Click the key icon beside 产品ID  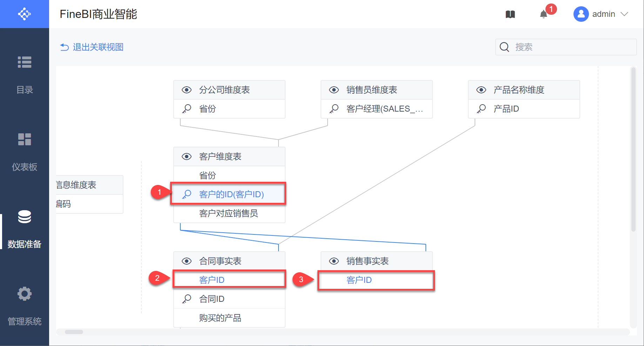481,109
